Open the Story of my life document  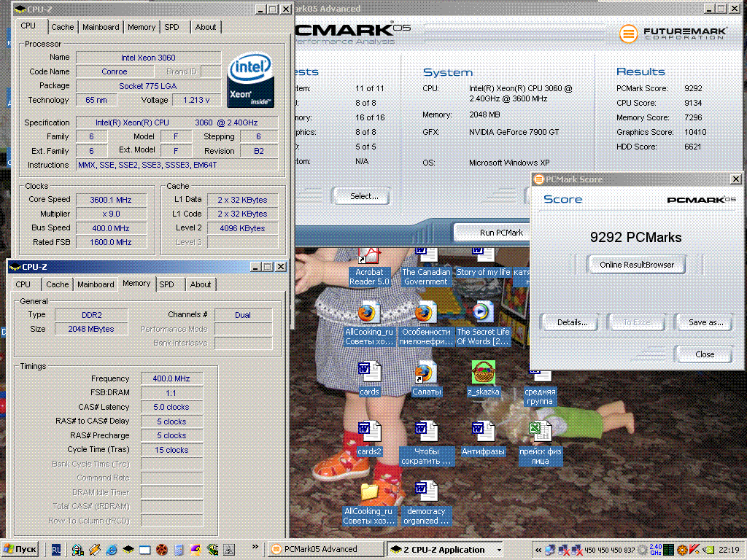pyautogui.click(x=483, y=262)
